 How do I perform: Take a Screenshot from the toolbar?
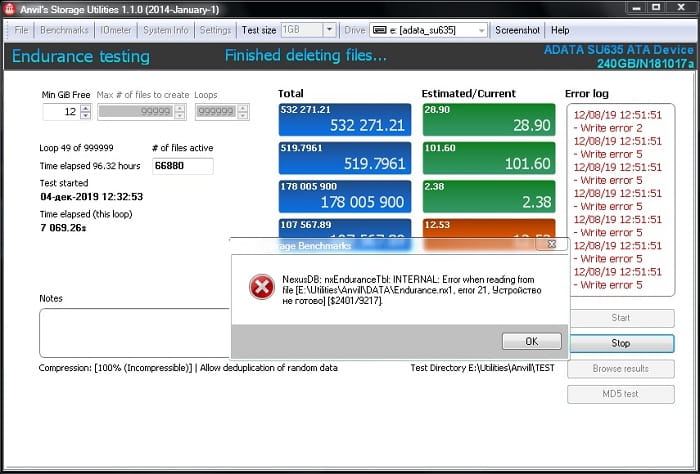tap(517, 30)
